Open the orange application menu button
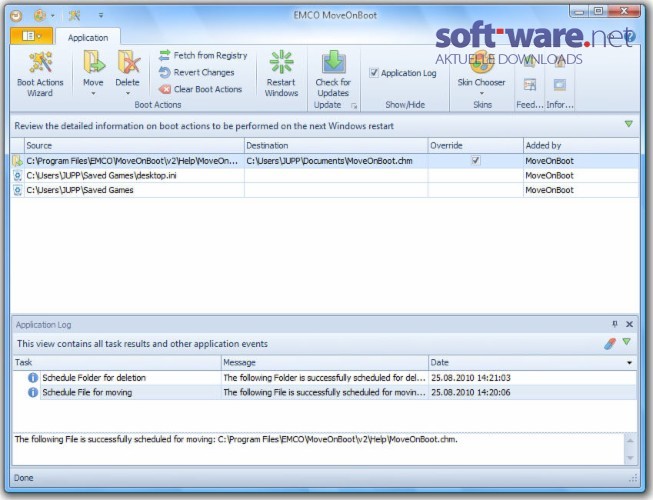Image resolution: width=653 pixels, height=500 pixels. (32, 36)
